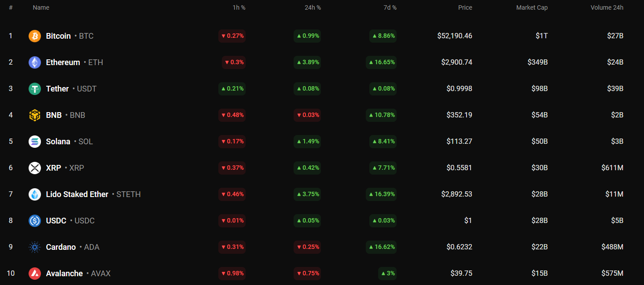This screenshot has height=285, width=644.
Task: Sort table by the 7d % column
Action: 389,7
